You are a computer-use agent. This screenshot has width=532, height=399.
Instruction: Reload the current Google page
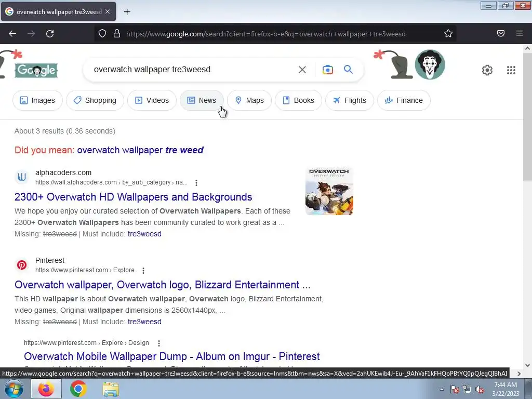pyautogui.click(x=50, y=34)
